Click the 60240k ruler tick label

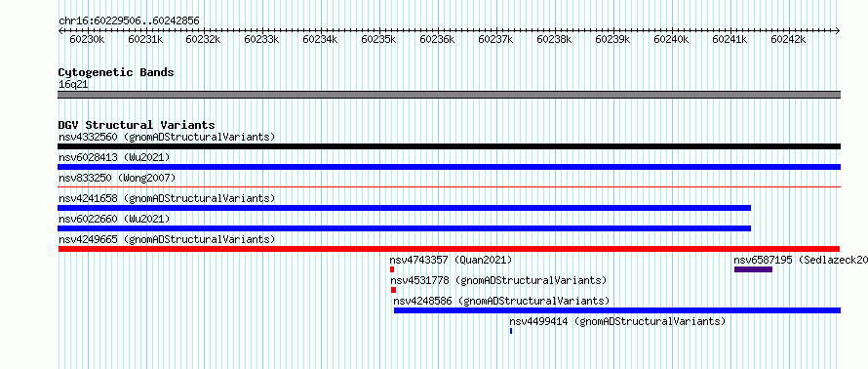pyautogui.click(x=671, y=39)
